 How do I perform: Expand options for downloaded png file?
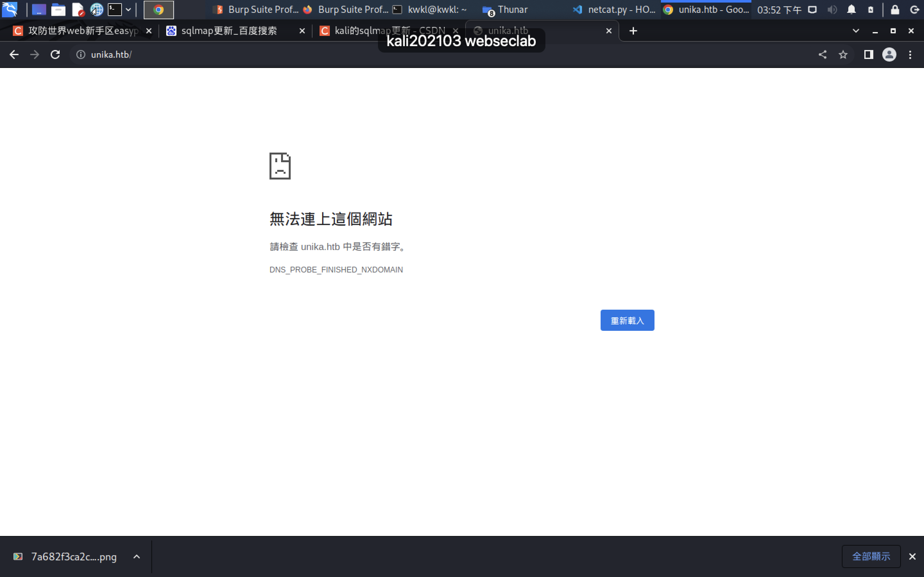coord(137,556)
